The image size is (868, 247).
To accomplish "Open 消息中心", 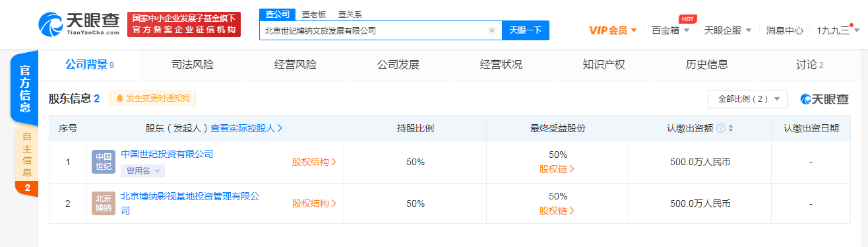I will pyautogui.click(x=785, y=30).
